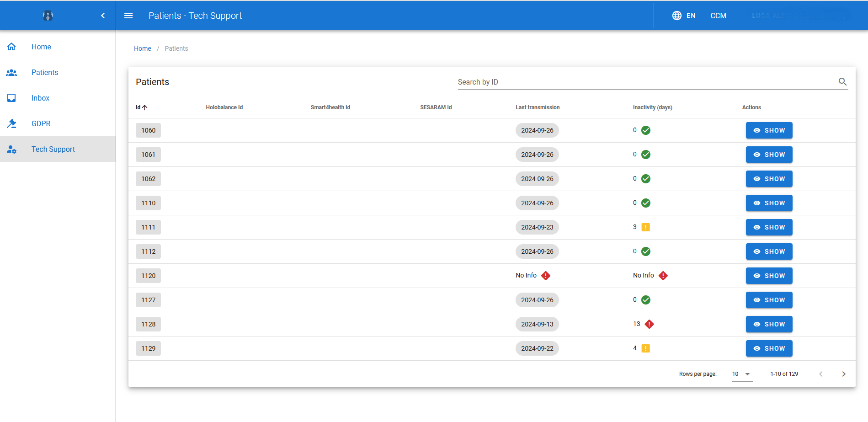Click the GDPR gavel icon in sidebar
The image size is (868, 422).
11,123
